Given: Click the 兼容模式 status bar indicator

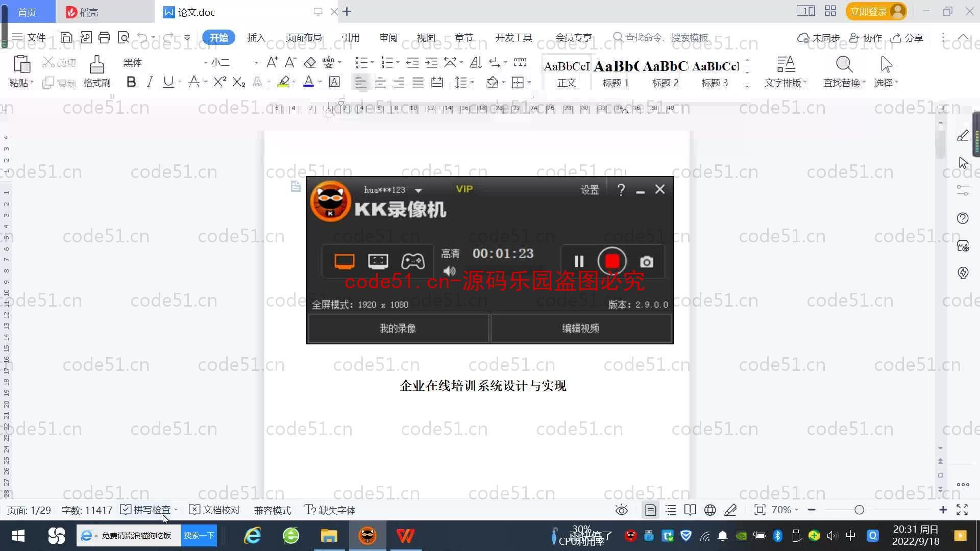Looking at the screenshot, I should pos(273,510).
